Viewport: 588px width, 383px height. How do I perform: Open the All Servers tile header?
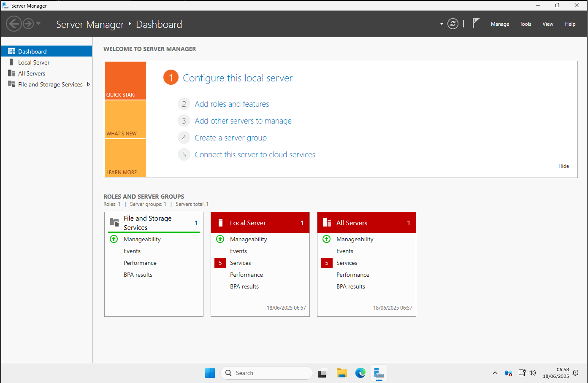(x=366, y=223)
